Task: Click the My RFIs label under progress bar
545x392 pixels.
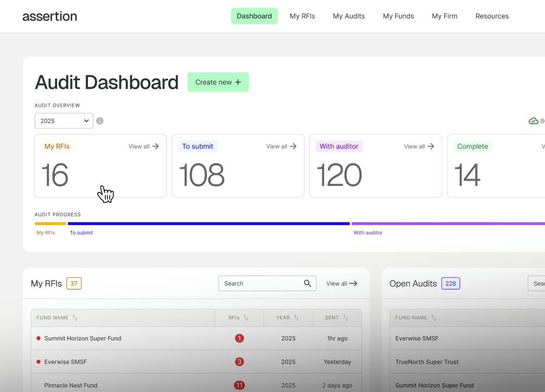Action: pos(46,233)
